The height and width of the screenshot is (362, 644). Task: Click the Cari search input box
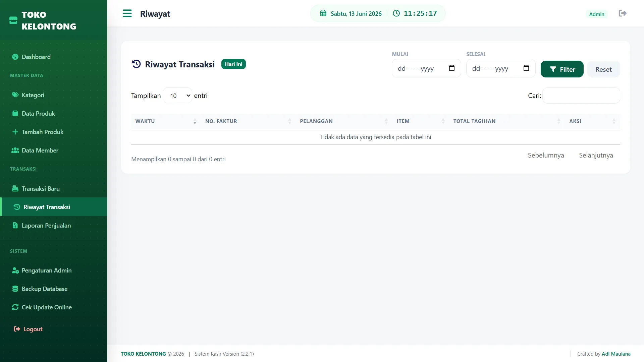tap(581, 96)
